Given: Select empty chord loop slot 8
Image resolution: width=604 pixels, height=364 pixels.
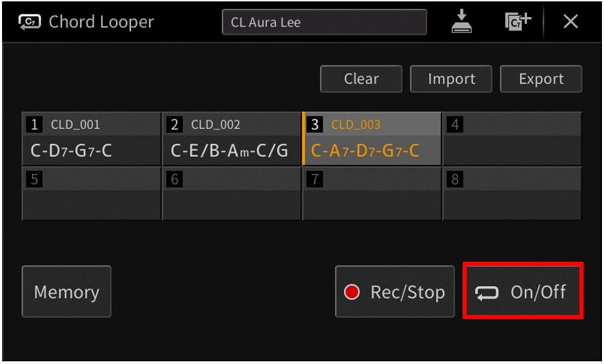Looking at the screenshot, I should point(512,194).
